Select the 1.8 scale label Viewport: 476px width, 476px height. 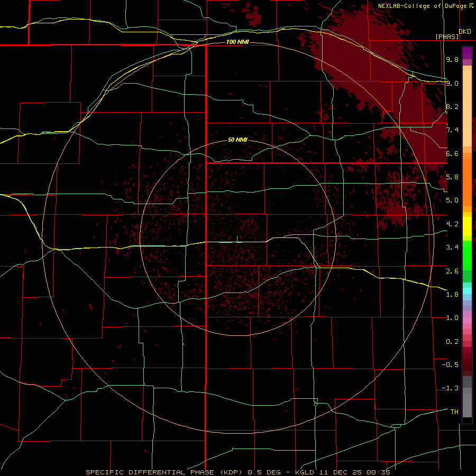452,295
